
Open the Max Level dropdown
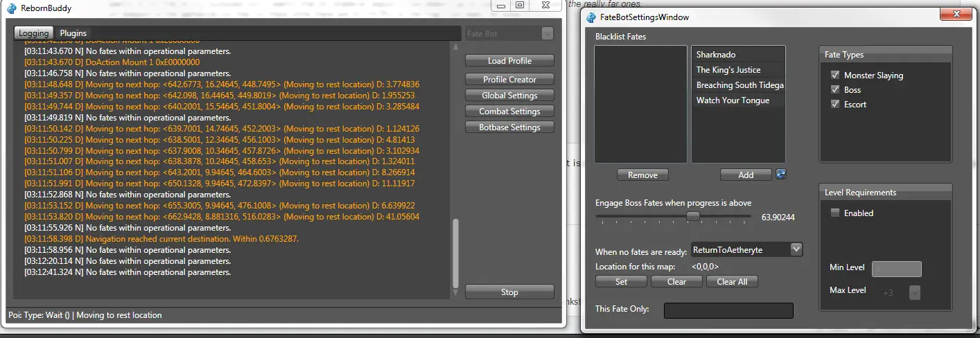(x=914, y=292)
